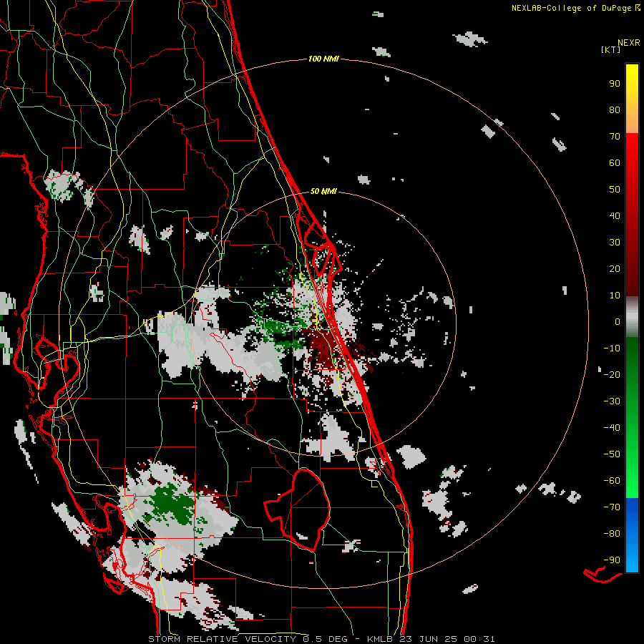The image size is (644, 644).
Task: Click the 90 knot value on the scale
Action: pos(615,84)
